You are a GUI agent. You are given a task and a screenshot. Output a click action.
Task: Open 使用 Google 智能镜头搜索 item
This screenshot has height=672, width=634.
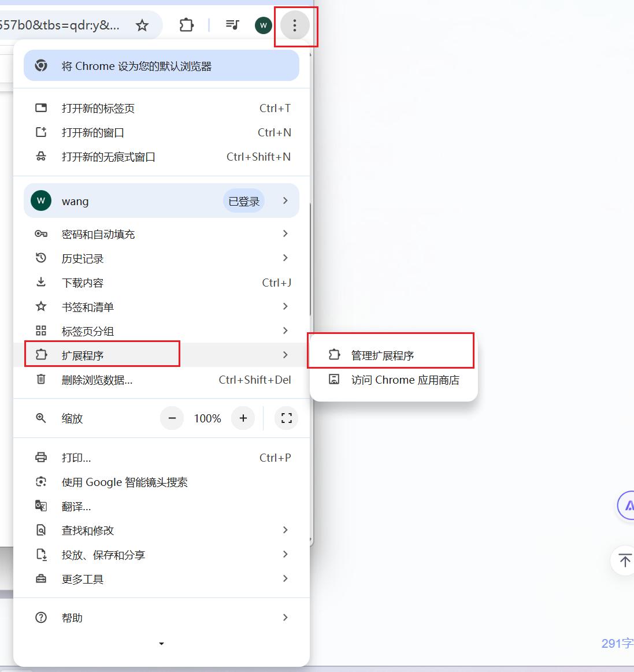coord(161,482)
